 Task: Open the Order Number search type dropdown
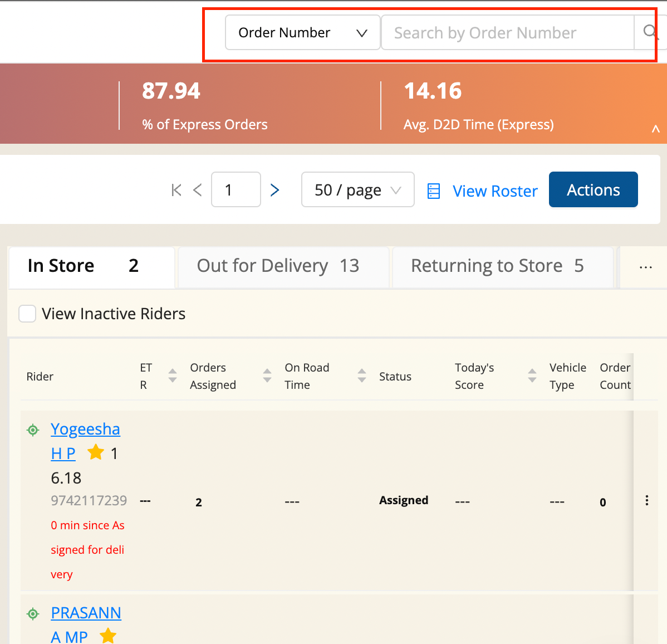302,33
